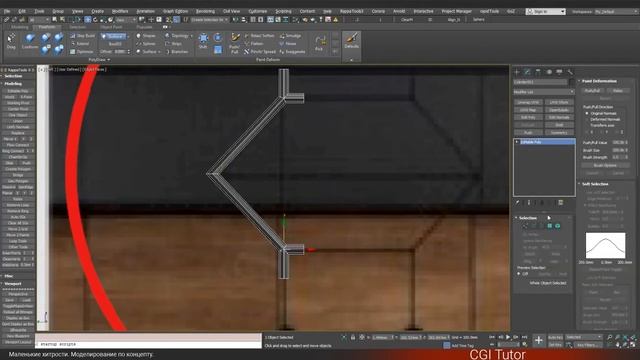Add a Symmetry modifier button
The image size is (640, 360).
[x=559, y=133]
